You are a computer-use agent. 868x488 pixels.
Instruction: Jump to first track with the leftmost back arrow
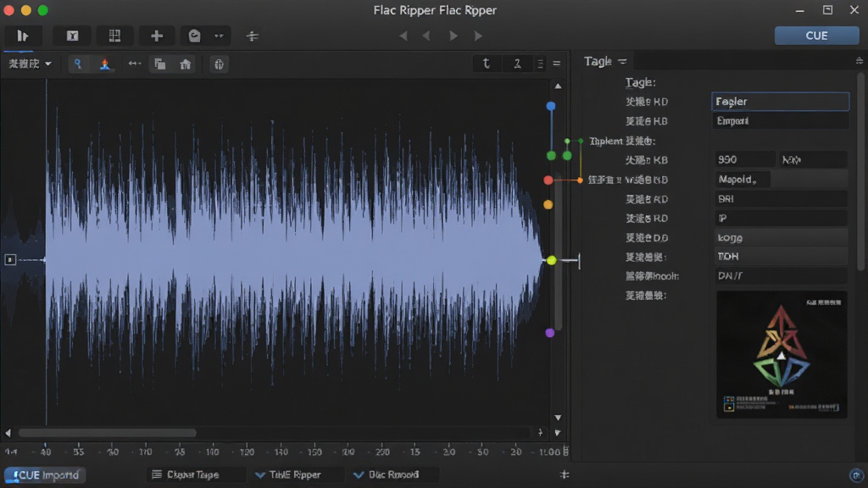coord(403,36)
